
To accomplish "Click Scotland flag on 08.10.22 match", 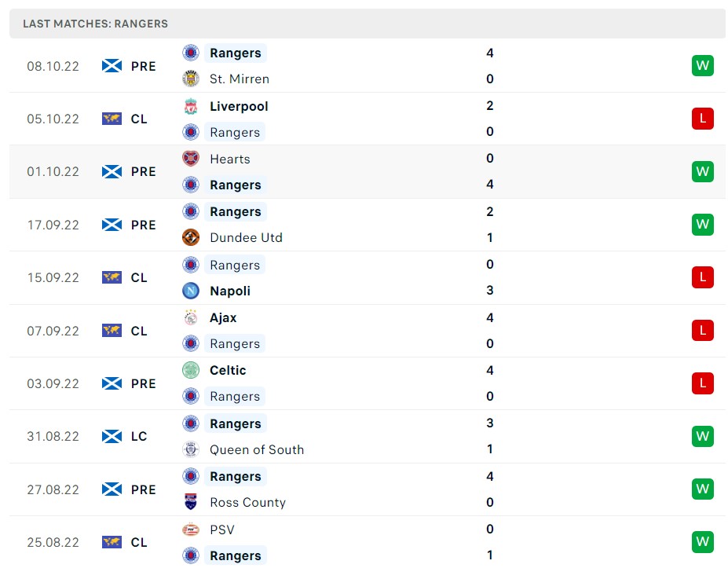I will pos(112,66).
